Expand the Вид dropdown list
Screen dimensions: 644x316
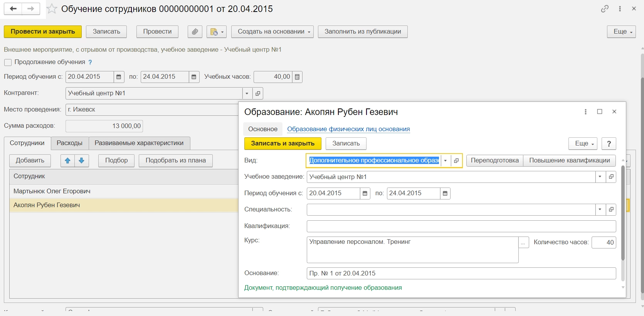pos(446,161)
